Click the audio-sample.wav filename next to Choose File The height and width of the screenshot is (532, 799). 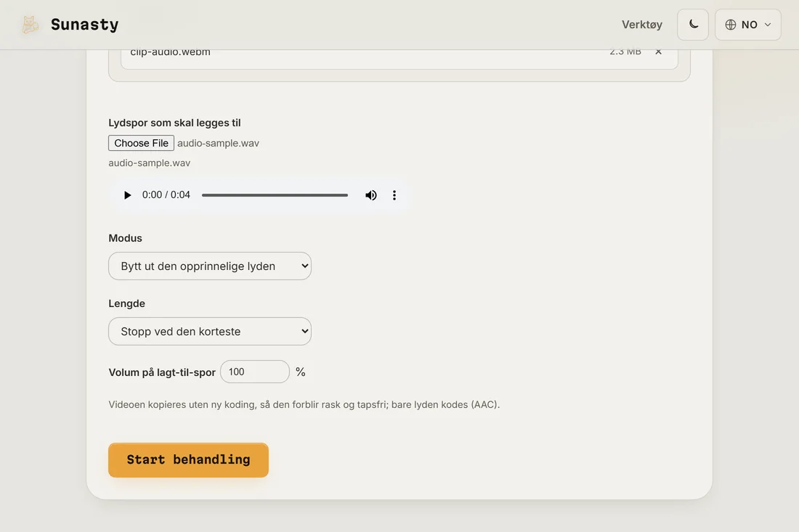pos(218,143)
